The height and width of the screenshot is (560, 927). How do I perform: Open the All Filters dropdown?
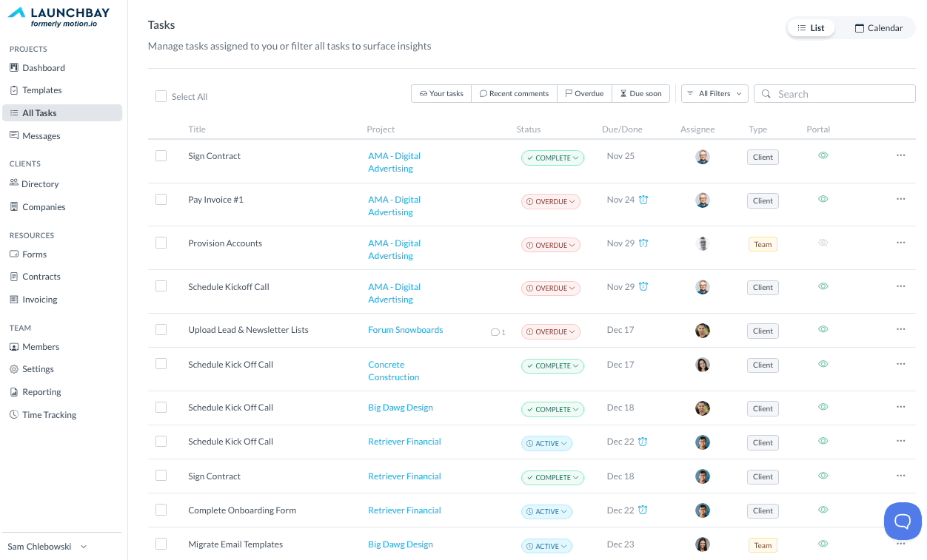715,93
